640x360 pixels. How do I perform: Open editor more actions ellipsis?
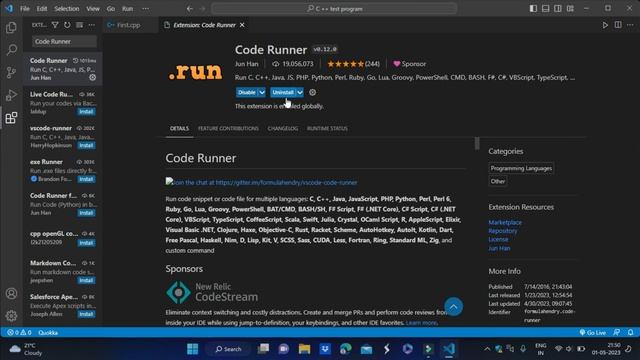630,25
